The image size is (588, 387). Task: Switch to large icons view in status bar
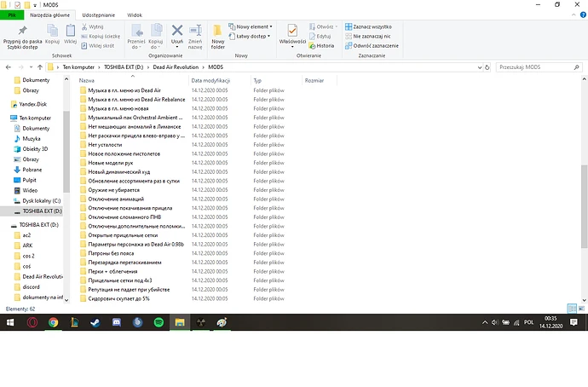tap(581, 309)
